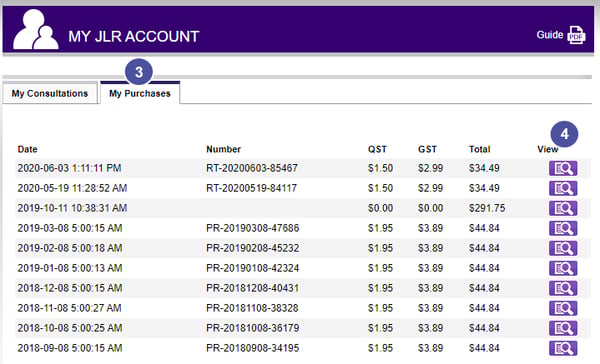Click the Date column header
600x364 pixels.
click(x=27, y=149)
